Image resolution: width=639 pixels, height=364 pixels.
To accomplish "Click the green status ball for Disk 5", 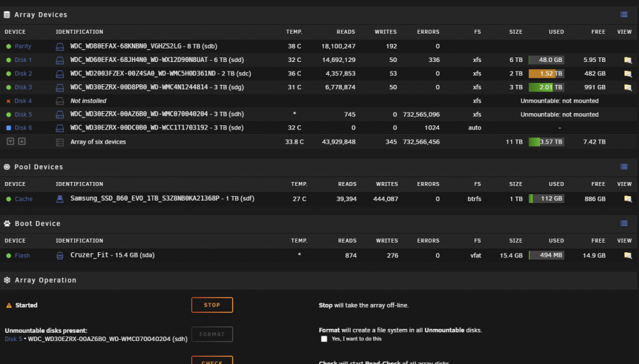I will point(8,114).
